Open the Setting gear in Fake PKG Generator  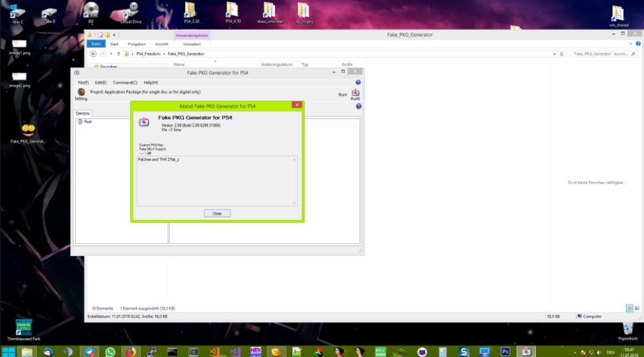point(82,94)
